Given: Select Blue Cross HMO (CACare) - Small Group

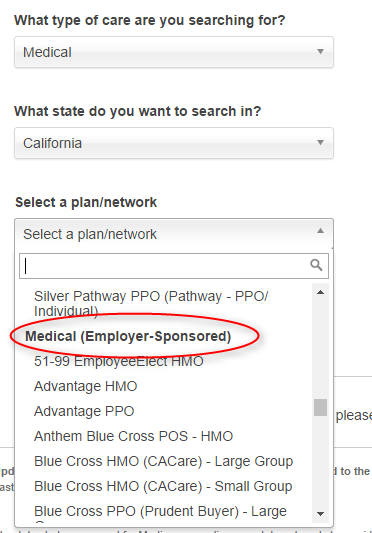Looking at the screenshot, I should pos(164,486).
